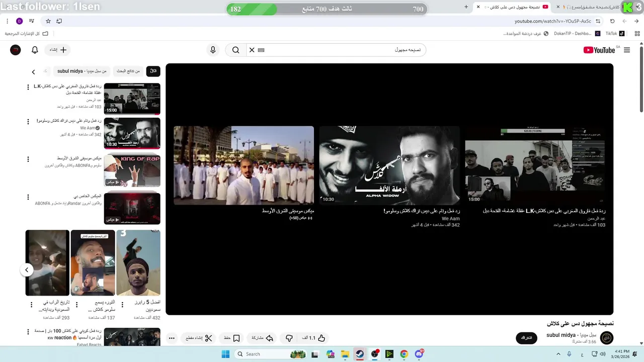Viewport: 644px width, 362px height.
Task: Open the الثورة يسمع سلومو كلاش short
Action: click(x=93, y=262)
